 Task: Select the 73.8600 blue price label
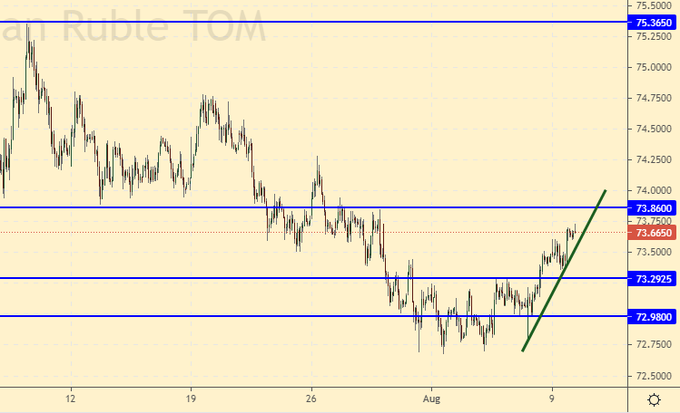coord(653,207)
